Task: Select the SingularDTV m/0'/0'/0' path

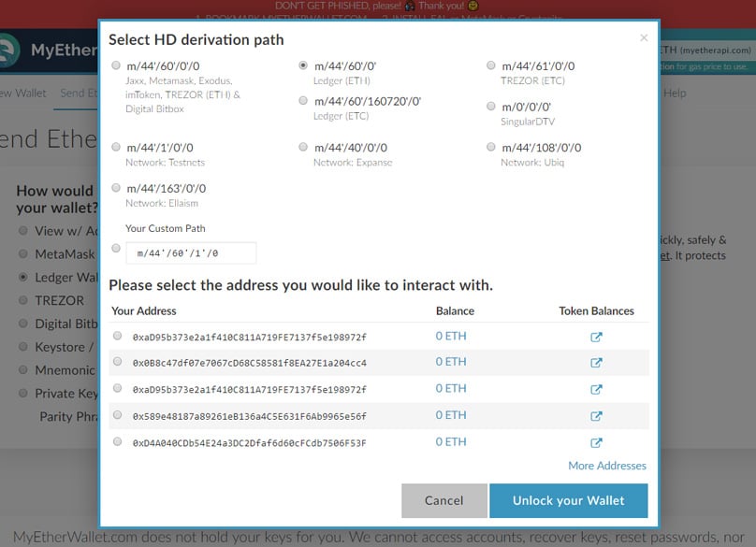Action: click(x=491, y=106)
